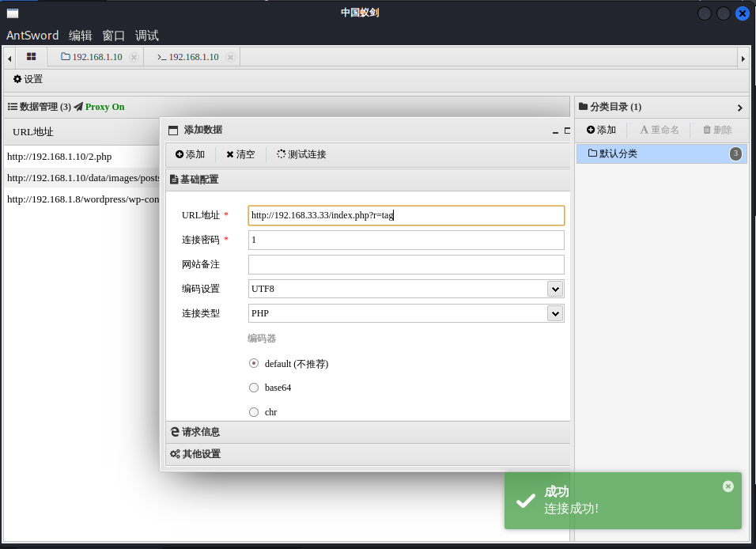Close the file manager 192.168.1.10 tab

134,57
